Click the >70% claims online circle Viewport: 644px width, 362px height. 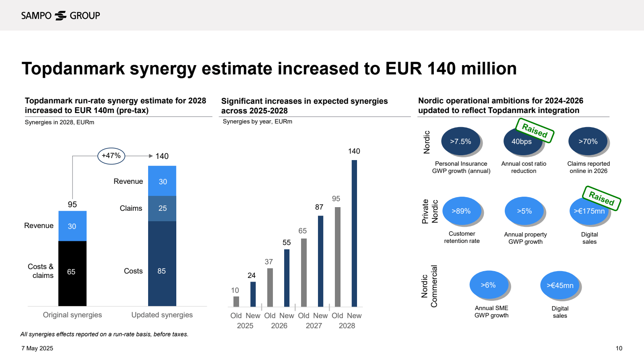(588, 141)
